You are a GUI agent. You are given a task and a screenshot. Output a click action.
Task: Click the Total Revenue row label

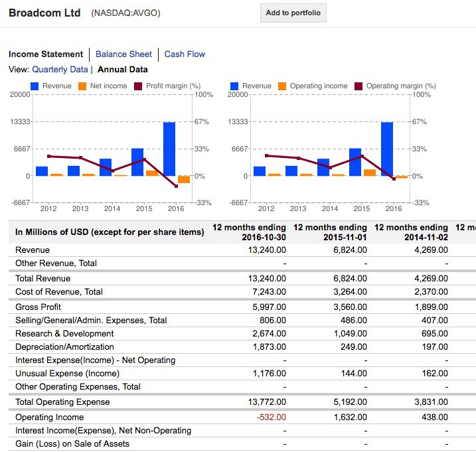point(42,278)
